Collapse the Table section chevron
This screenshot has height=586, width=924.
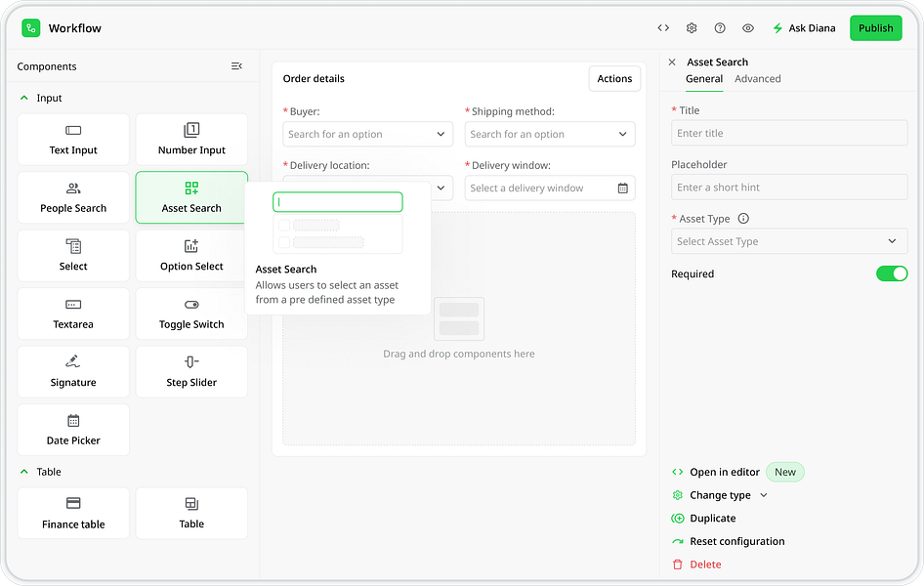[24, 472]
